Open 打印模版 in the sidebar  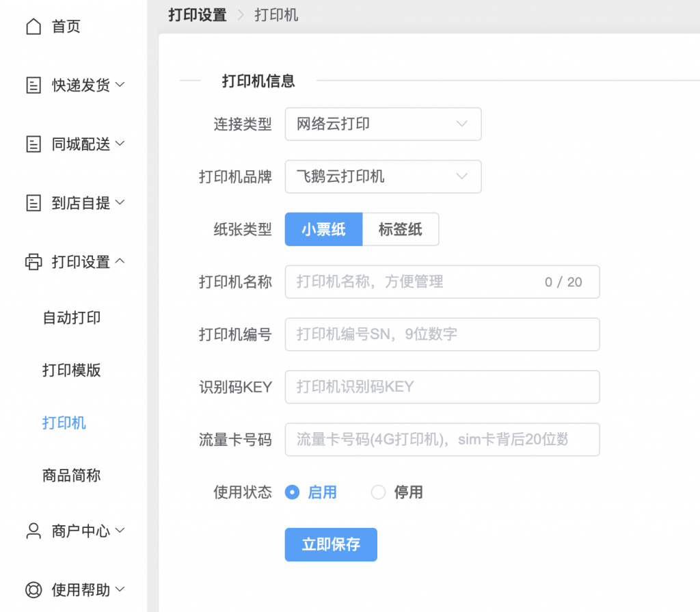coord(72,371)
